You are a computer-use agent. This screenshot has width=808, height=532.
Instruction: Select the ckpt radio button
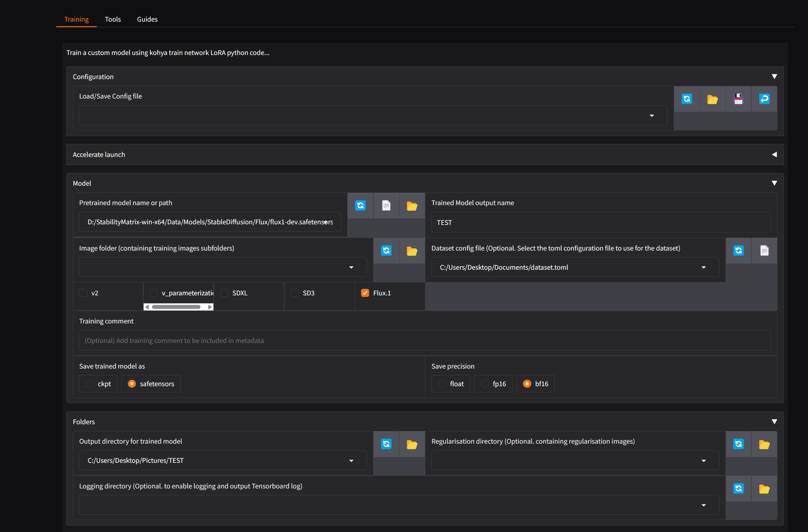(89, 384)
